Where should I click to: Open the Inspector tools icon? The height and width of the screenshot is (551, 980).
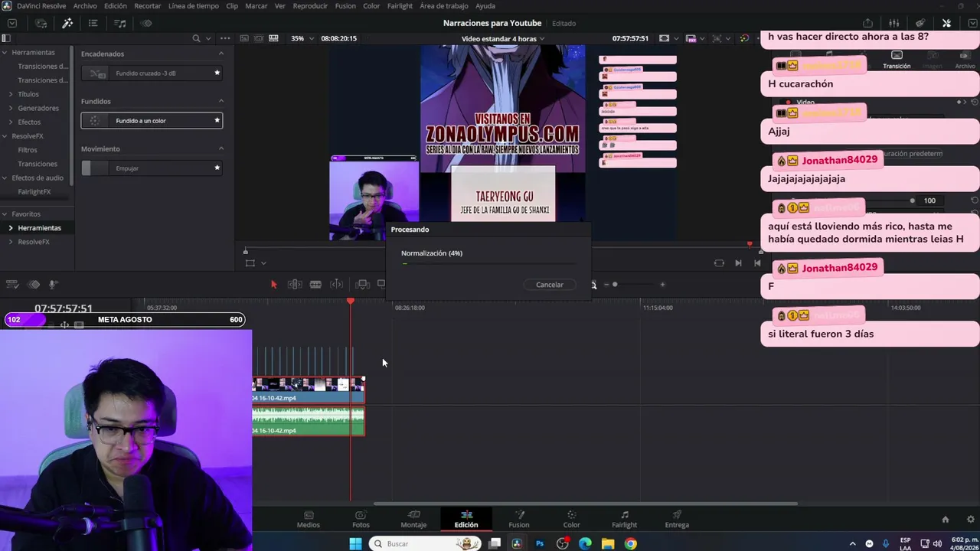(946, 23)
